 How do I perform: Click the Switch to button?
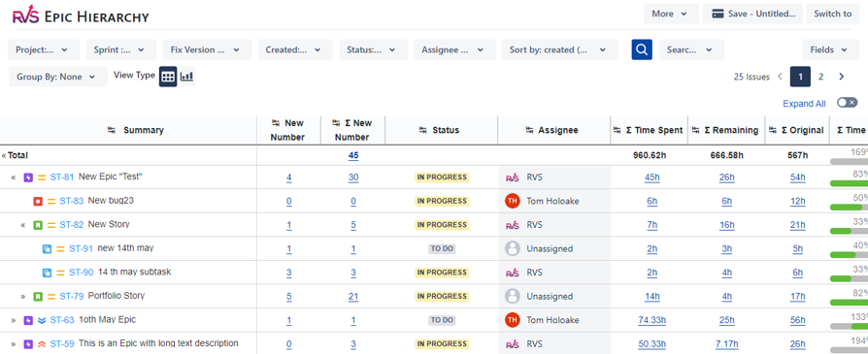[833, 14]
